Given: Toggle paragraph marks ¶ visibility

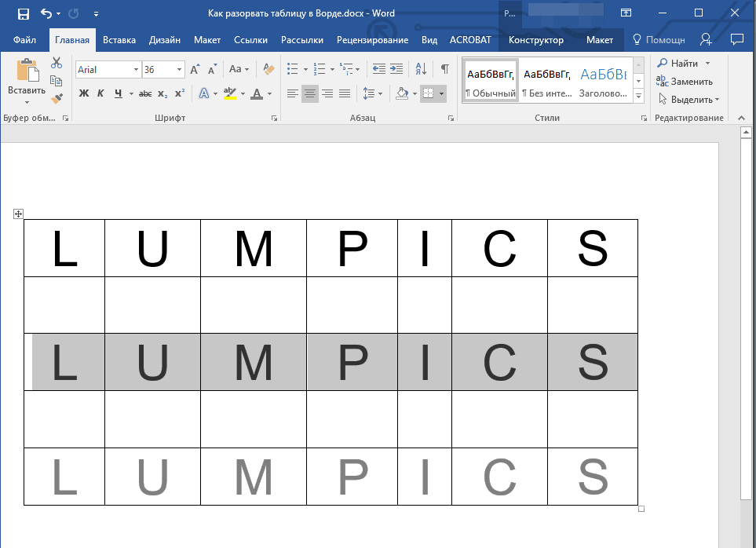Looking at the screenshot, I should pyautogui.click(x=444, y=69).
